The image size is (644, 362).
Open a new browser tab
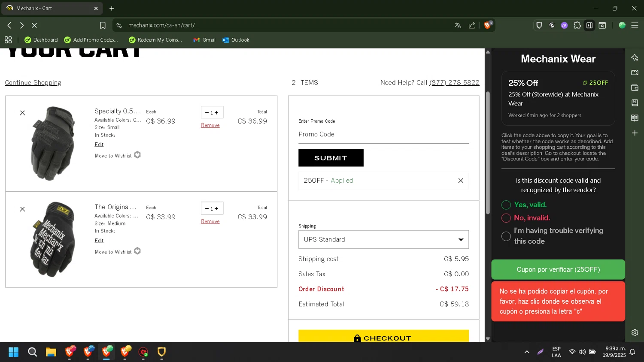(x=112, y=8)
